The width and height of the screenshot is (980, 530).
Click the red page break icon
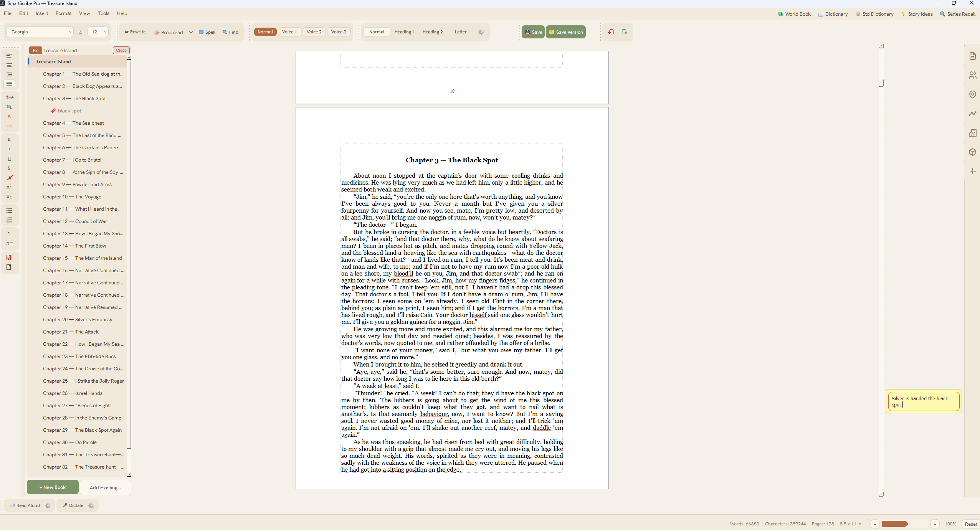9,258
